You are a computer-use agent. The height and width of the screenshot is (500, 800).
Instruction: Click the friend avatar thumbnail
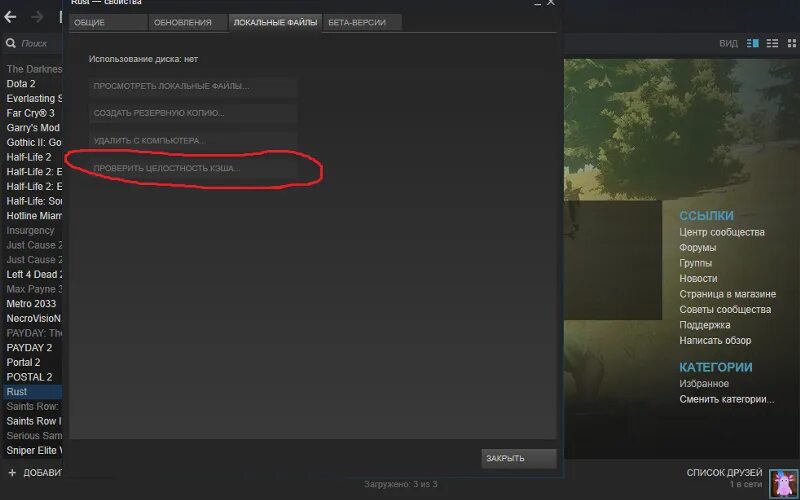784,484
